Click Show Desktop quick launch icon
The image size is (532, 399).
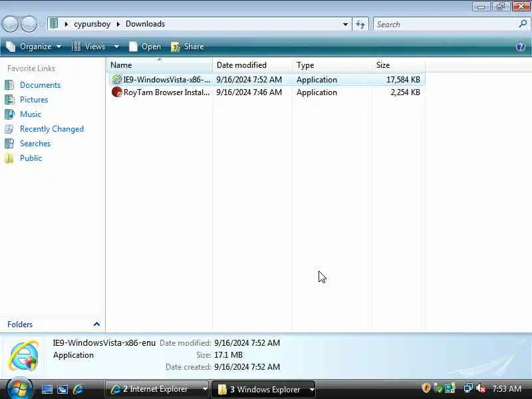click(47, 389)
